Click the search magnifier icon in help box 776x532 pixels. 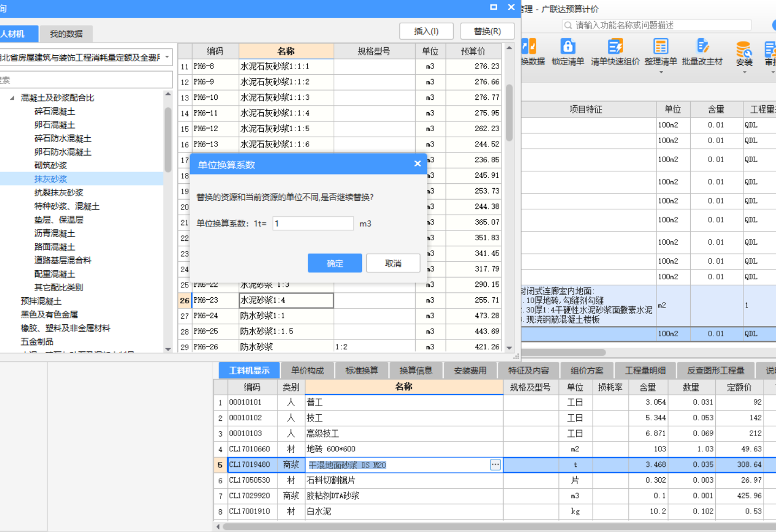568,25
